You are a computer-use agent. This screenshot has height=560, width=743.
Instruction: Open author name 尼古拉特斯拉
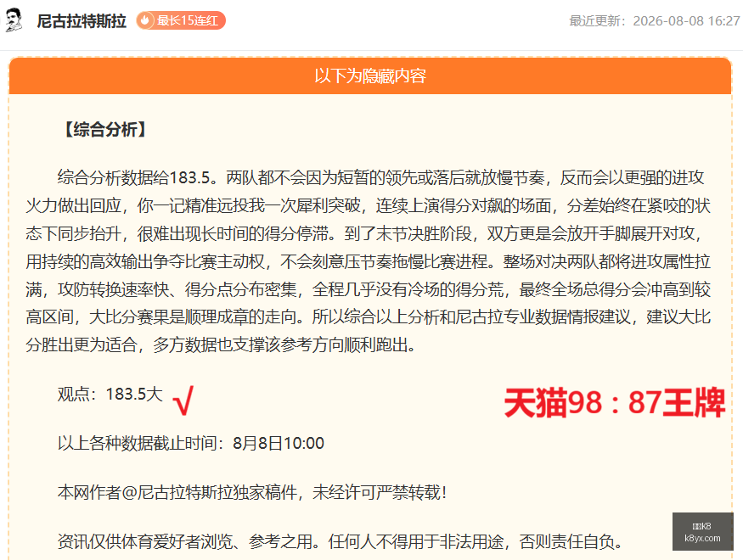tap(82, 21)
